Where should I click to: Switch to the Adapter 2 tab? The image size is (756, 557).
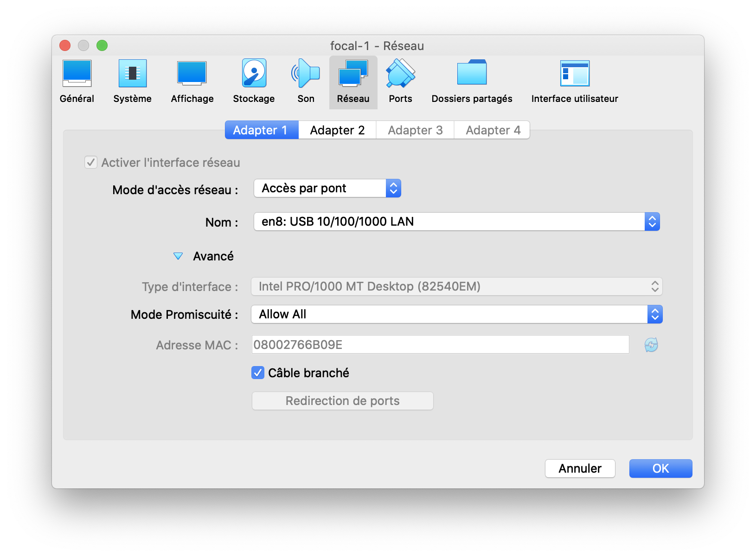coord(337,130)
